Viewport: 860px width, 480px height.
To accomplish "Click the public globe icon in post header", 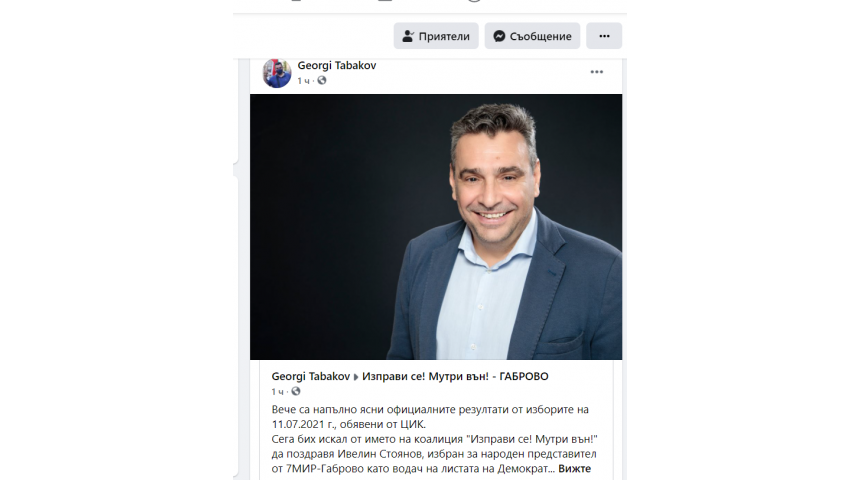I will coord(322,81).
